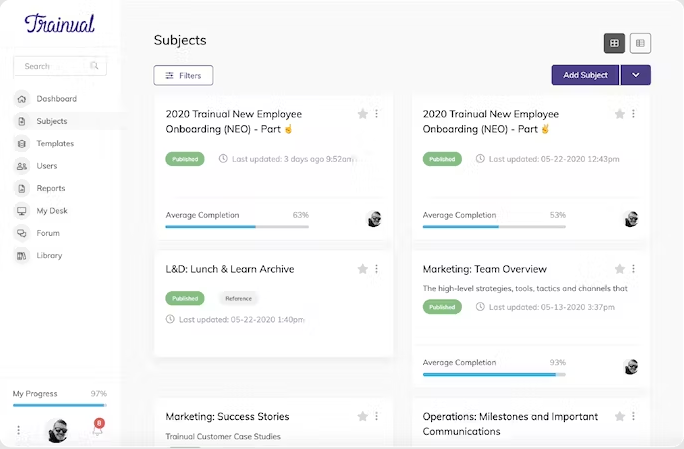Expand the Add Subject dropdown arrow
This screenshot has height=449, width=684.
point(636,75)
